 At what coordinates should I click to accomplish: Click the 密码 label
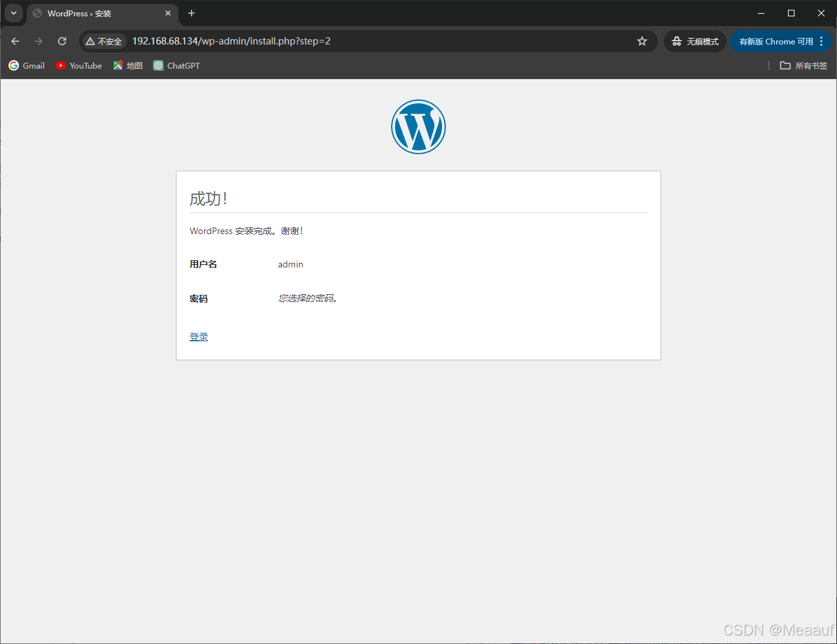(199, 299)
